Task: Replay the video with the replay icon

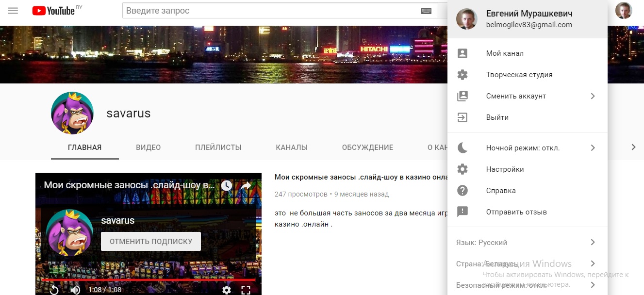Action: (54, 290)
